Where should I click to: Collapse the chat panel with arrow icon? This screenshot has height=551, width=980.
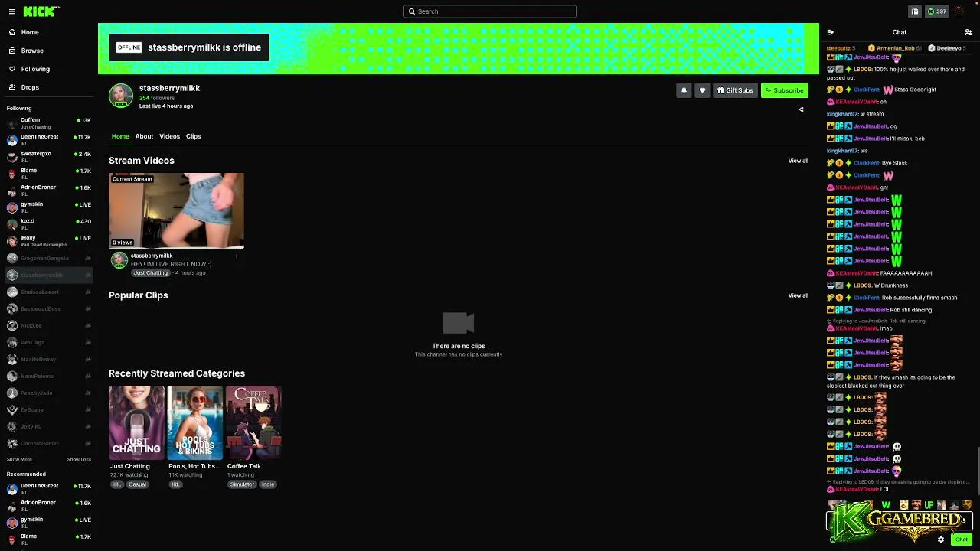(x=831, y=32)
